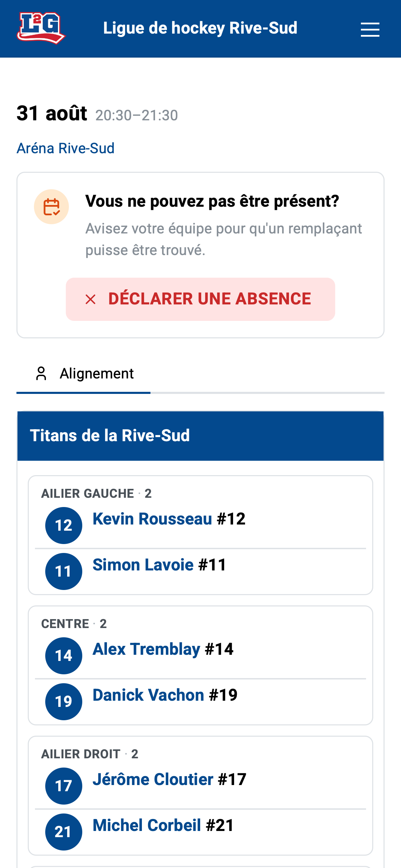The height and width of the screenshot is (868, 401).
Task: Click jersey number 14 badge
Action: [x=64, y=655]
